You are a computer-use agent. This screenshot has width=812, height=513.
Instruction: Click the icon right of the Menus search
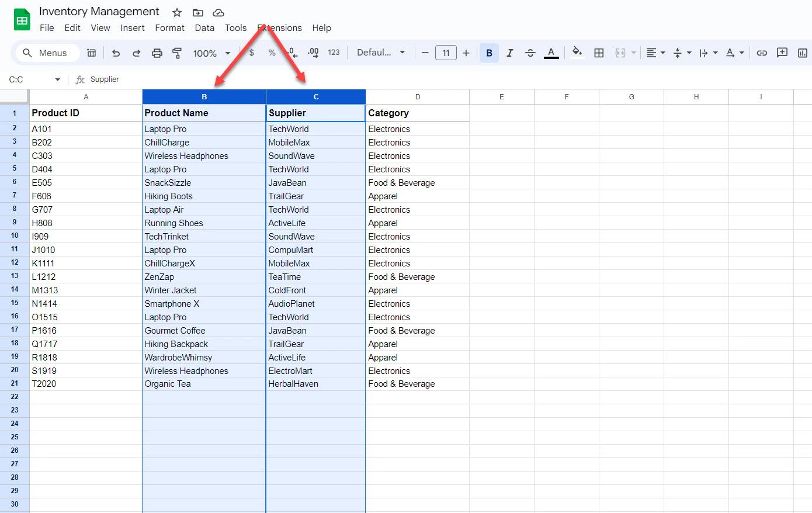[x=92, y=53]
